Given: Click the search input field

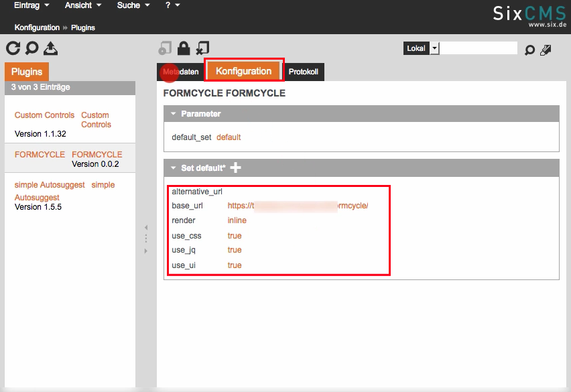Looking at the screenshot, I should (x=479, y=48).
